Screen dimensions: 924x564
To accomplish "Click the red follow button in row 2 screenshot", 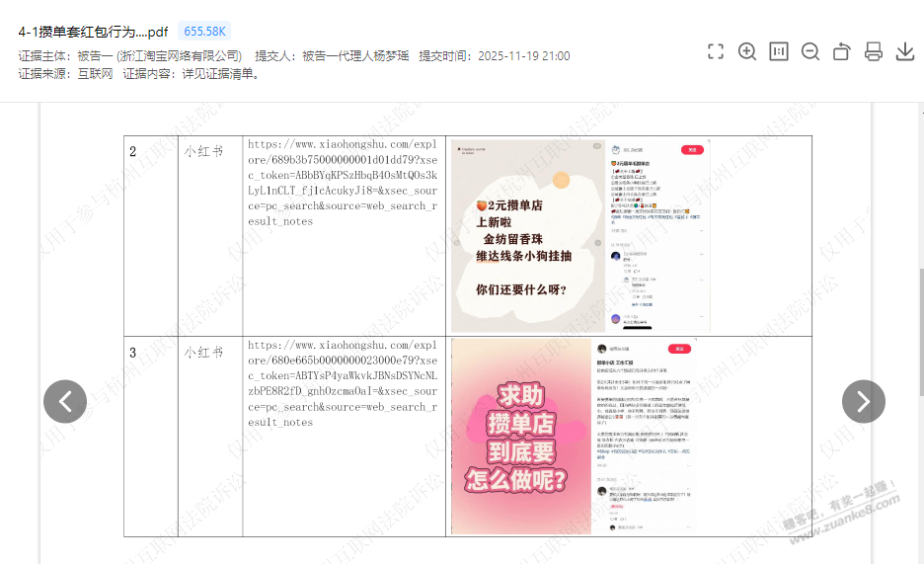I will (692, 150).
